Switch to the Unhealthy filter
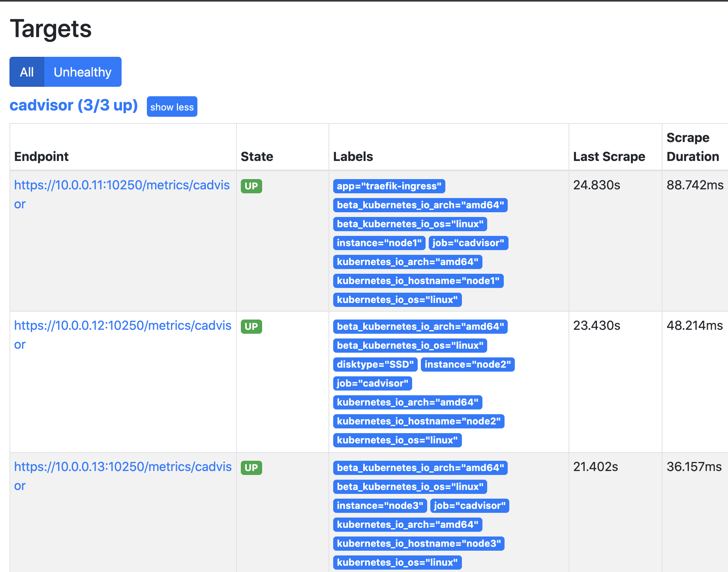728x572 pixels. pyautogui.click(x=83, y=72)
